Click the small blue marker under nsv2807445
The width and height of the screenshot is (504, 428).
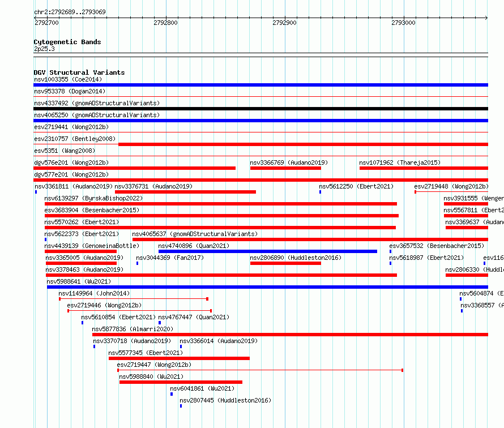pyautogui.click(x=181, y=406)
